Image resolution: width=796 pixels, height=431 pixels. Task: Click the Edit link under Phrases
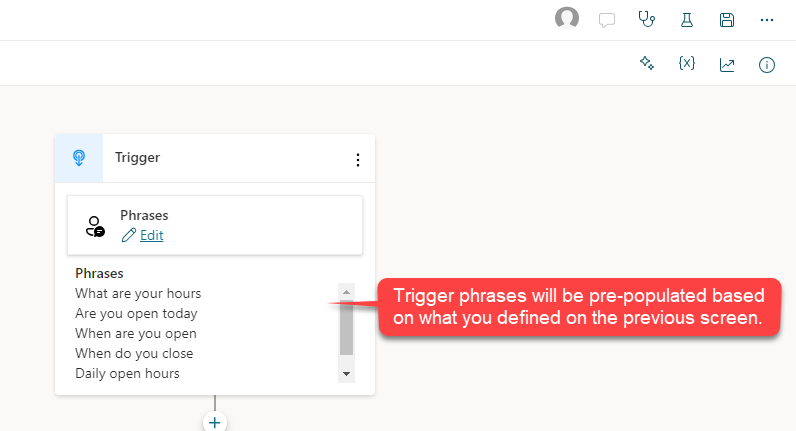click(152, 236)
